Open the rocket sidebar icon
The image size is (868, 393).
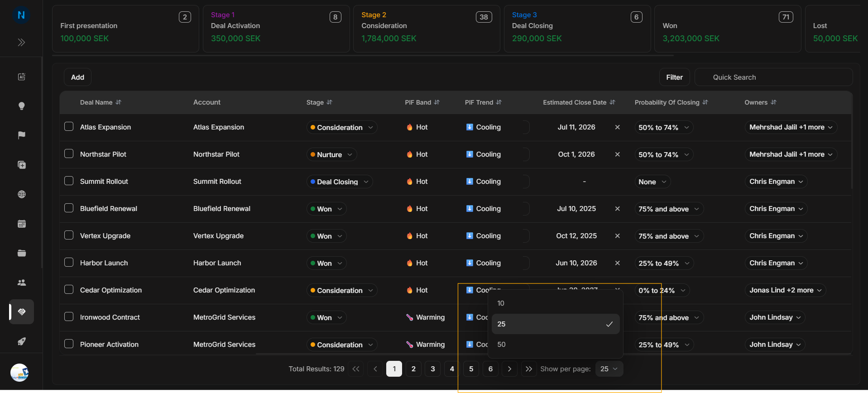pyautogui.click(x=21, y=341)
